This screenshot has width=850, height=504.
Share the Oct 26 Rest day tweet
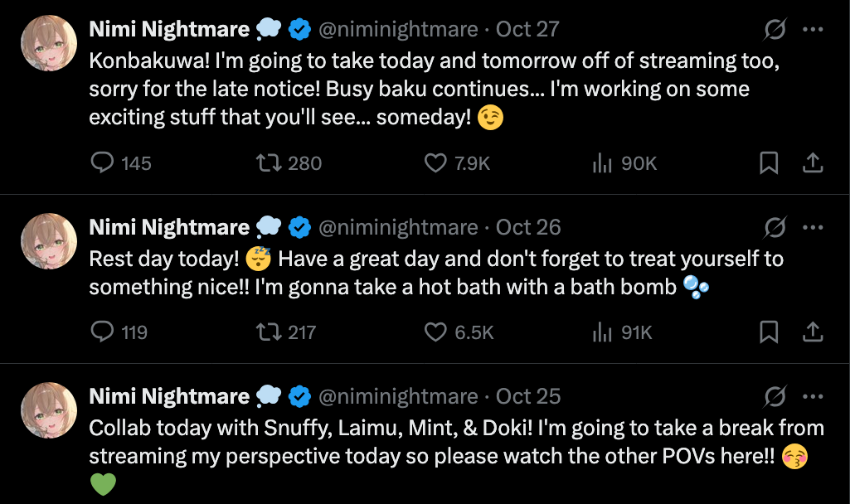coord(813,332)
